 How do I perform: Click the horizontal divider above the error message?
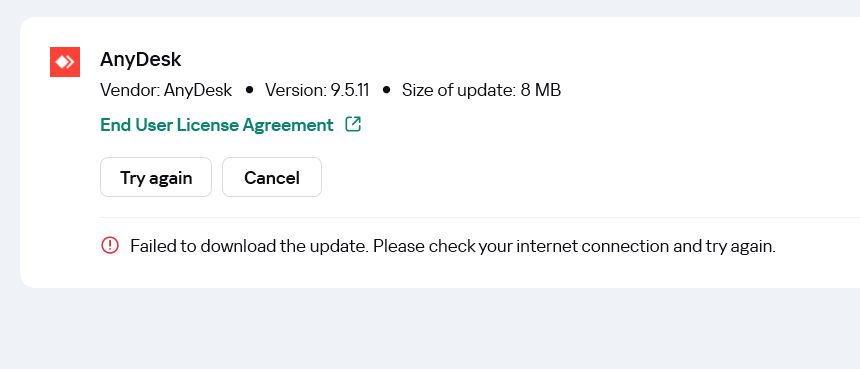pos(480,217)
